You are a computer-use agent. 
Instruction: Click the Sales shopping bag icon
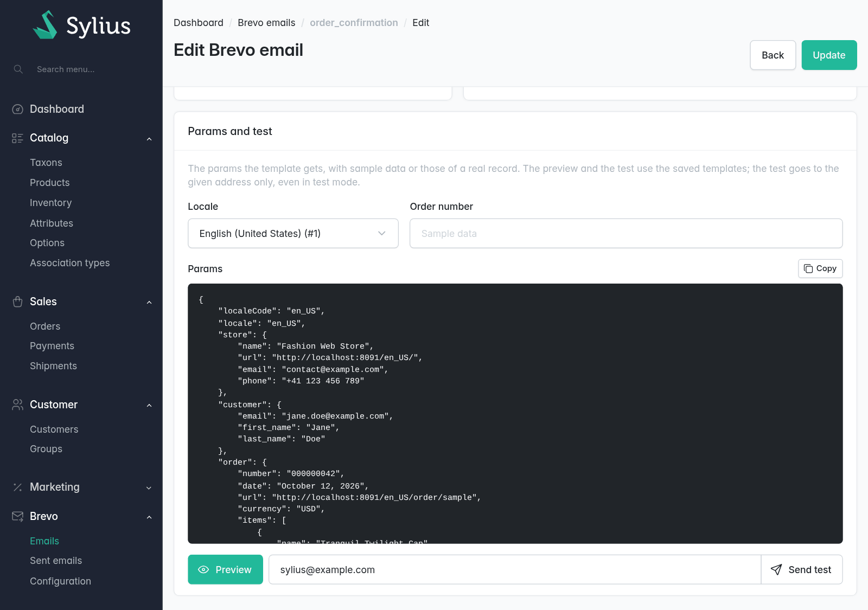pyautogui.click(x=17, y=302)
